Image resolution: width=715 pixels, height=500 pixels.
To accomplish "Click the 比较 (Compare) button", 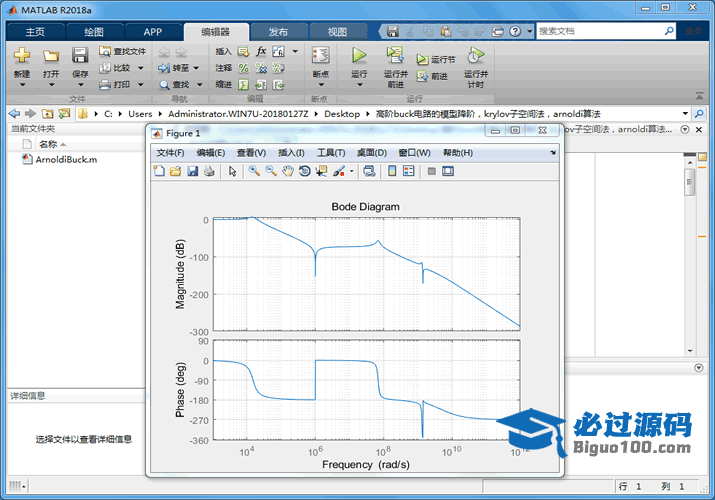I will (x=115, y=68).
